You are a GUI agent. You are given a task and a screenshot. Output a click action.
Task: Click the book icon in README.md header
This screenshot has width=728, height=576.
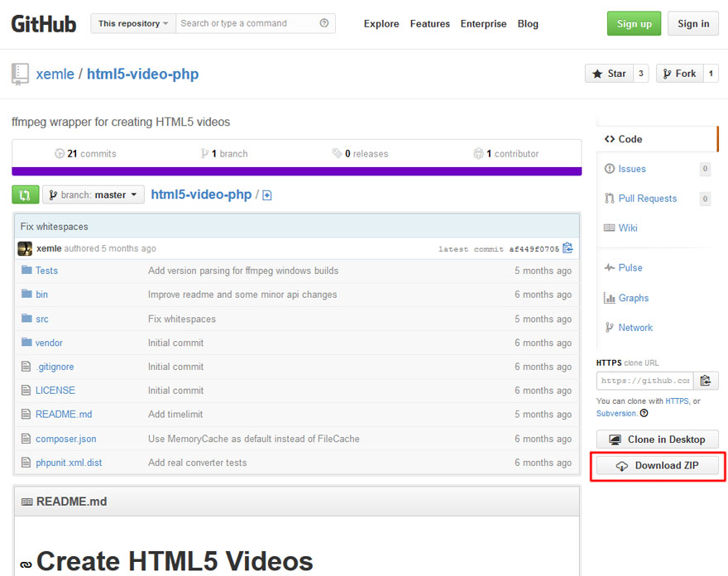coord(27,502)
